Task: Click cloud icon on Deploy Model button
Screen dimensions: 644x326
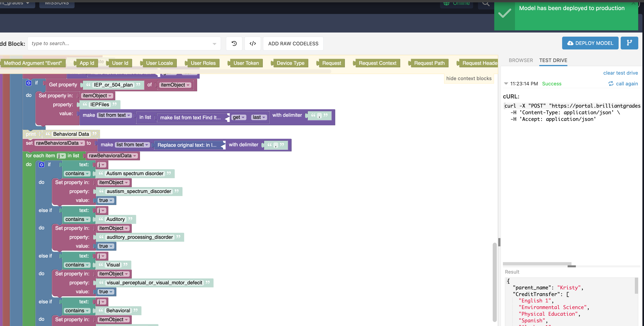Action: click(x=570, y=43)
